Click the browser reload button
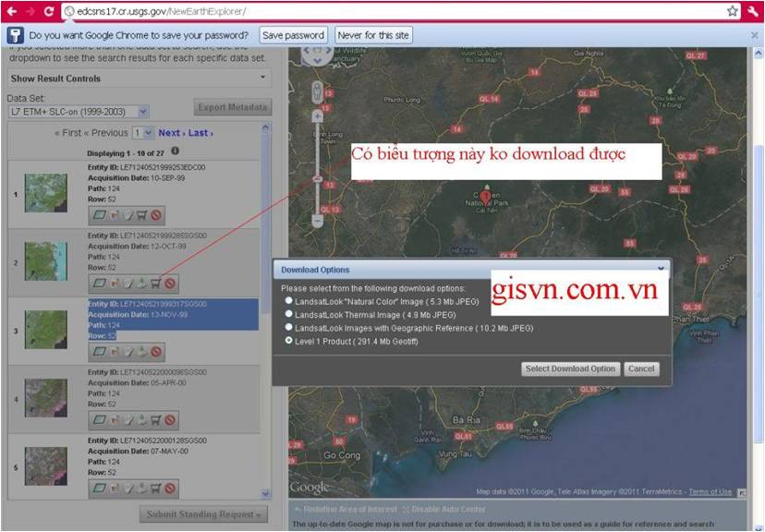765x532 pixels. pos(48,11)
